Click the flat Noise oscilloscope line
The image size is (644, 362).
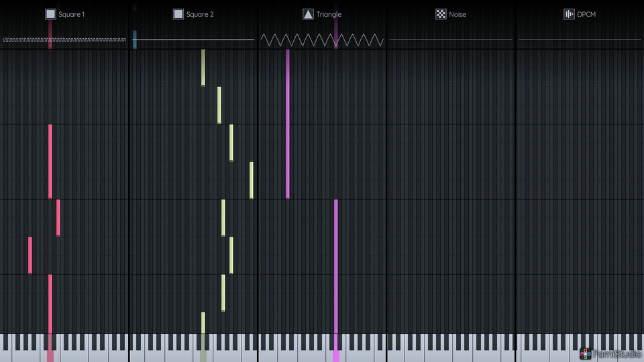click(451, 40)
